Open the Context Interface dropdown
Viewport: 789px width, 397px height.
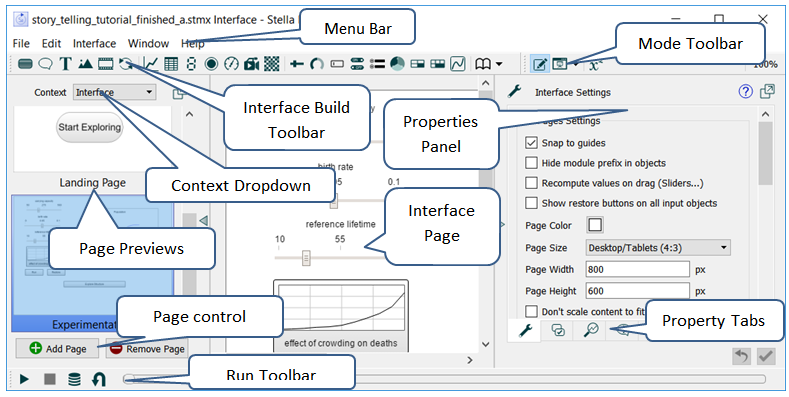[115, 92]
